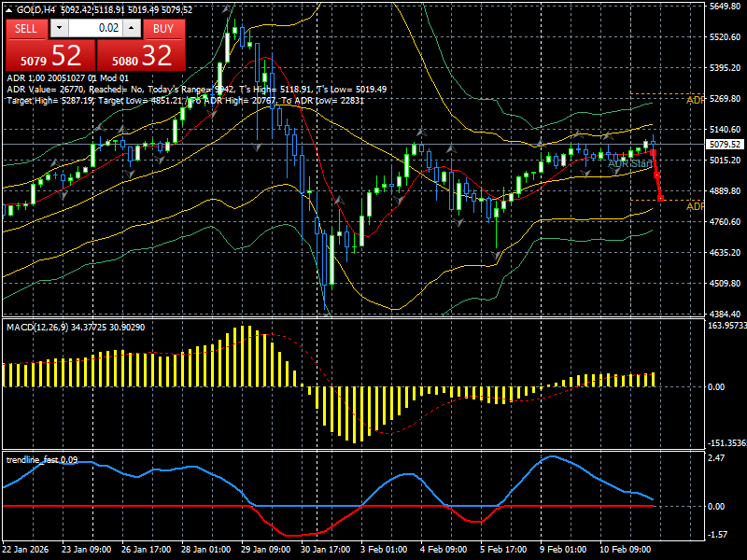This screenshot has width=747, height=560.
Task: Select the orange ADR label near 4889.80 level
Action: click(x=695, y=206)
